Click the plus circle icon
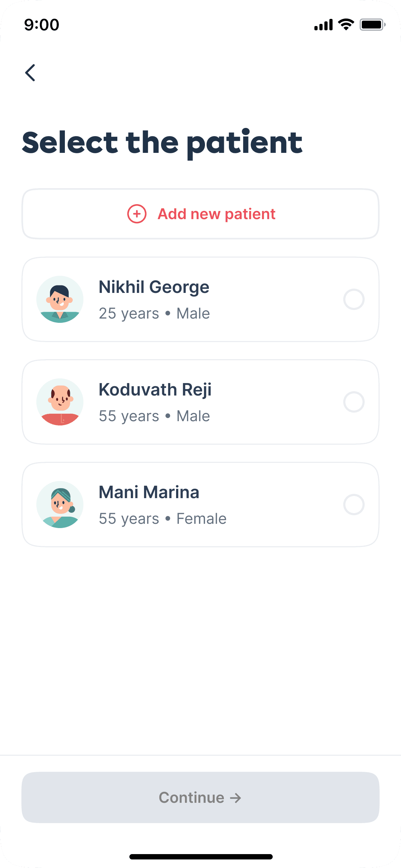Viewport: 401px width, 868px height. [x=137, y=214]
